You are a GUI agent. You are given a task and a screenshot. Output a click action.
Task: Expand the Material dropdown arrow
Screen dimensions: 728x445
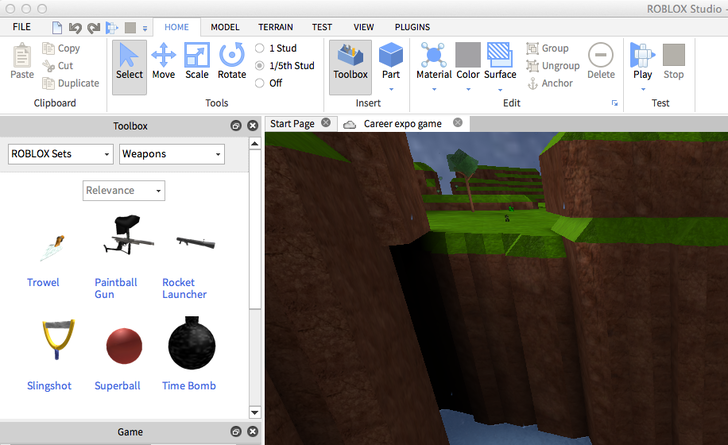point(434,89)
